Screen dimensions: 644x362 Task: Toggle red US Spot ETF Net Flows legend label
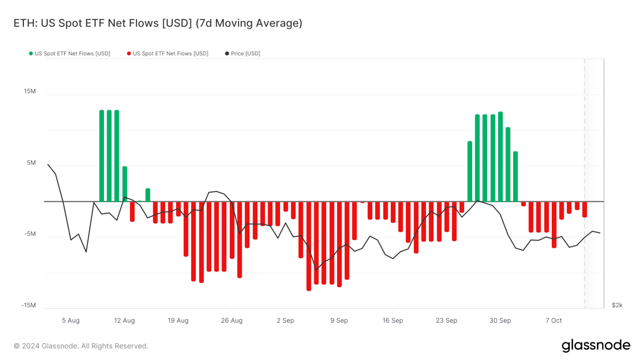coord(170,54)
